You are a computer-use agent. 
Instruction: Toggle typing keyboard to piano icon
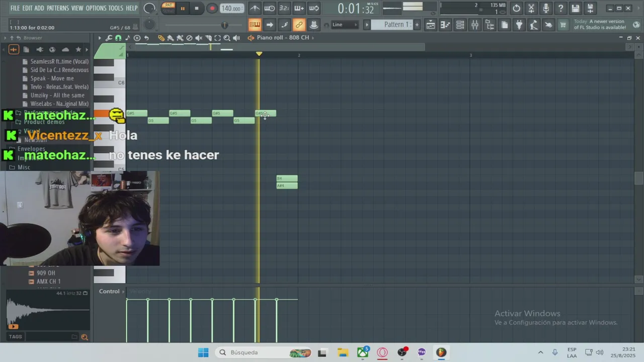pos(255,25)
